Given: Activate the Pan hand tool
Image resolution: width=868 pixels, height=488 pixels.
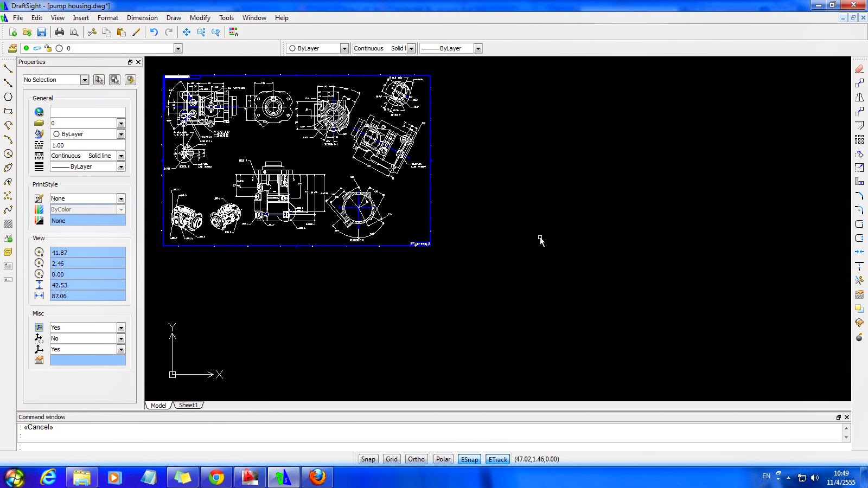Looking at the screenshot, I should 187,33.
